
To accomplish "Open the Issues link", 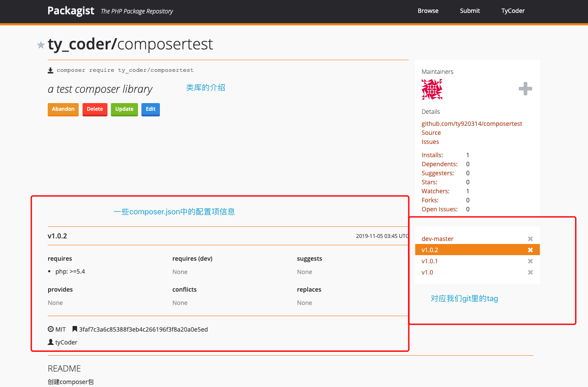I will (x=430, y=142).
